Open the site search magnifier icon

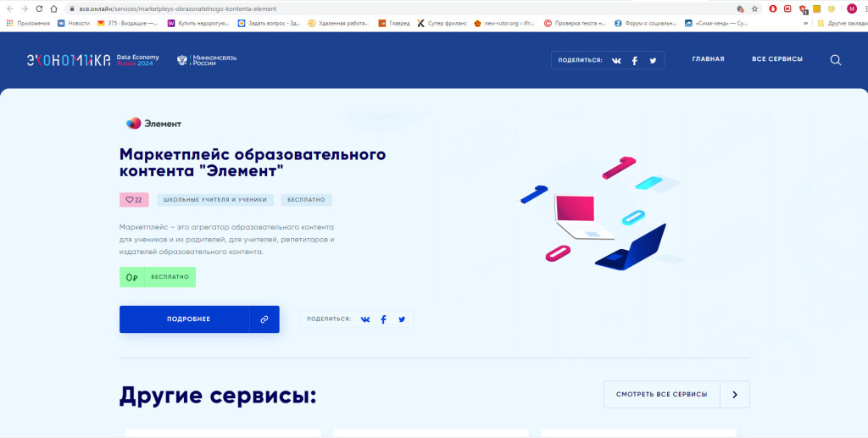(836, 60)
